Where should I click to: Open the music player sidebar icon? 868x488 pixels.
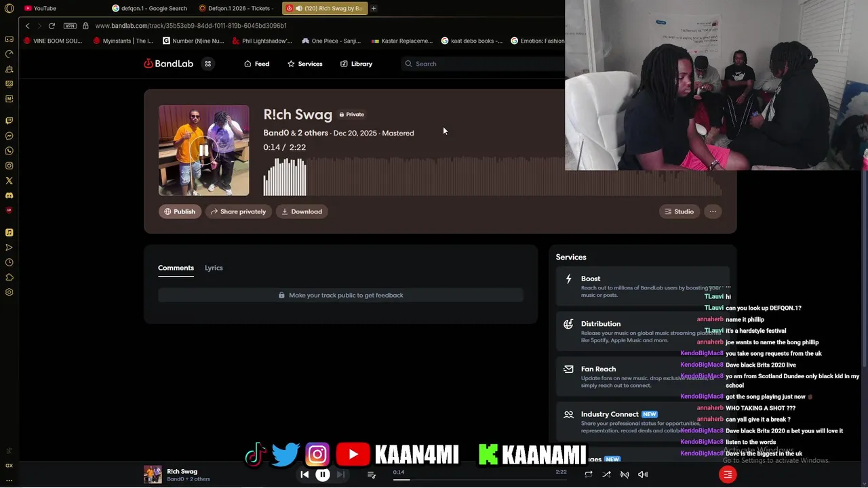(9, 232)
